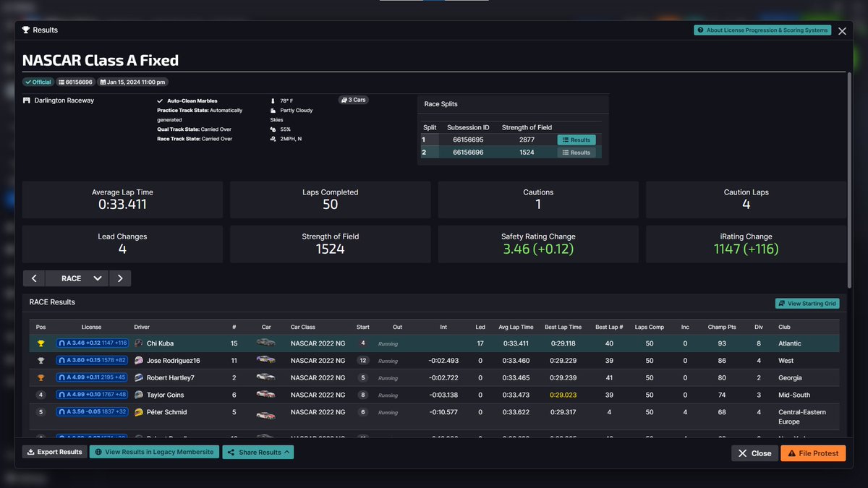Click the bronze trophy for Robert Hartley7
868x488 pixels.
(x=41, y=377)
